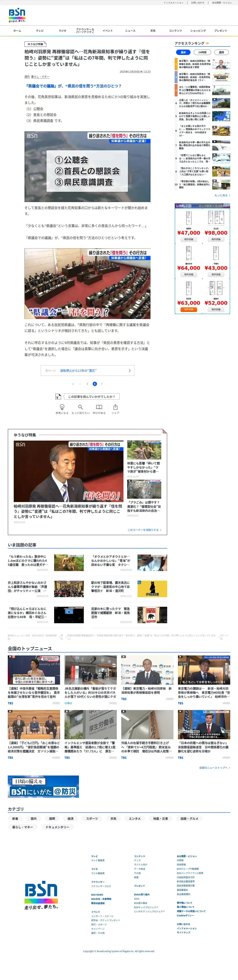Click BSN NEWS footer link
Screen dimensions: 238x980
[97, 894]
